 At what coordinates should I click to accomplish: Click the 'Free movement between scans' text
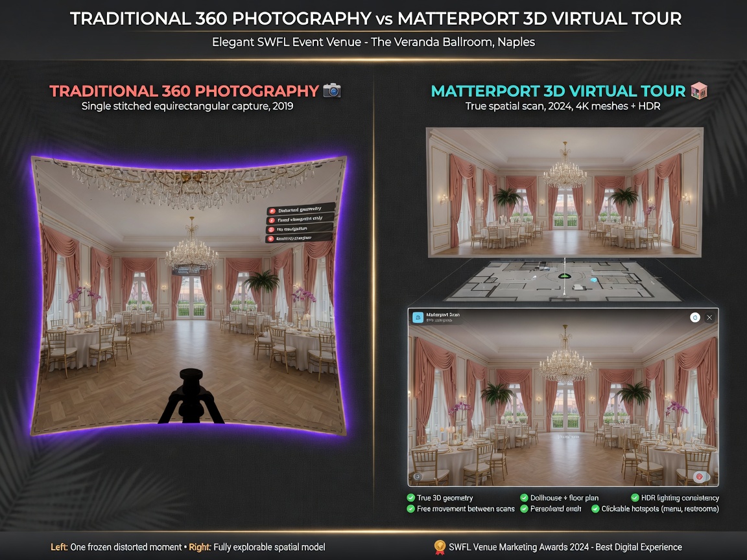[466, 509]
